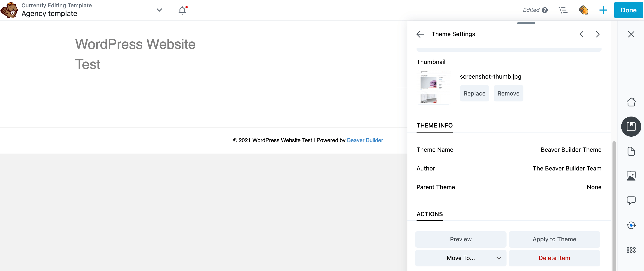Select the Theme Info section tab
This screenshot has height=271, width=644.
point(435,125)
